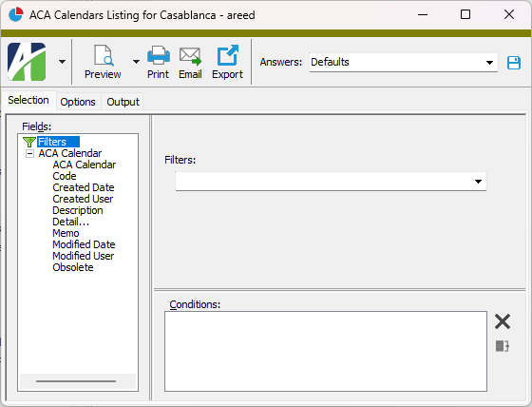Viewport: 532px width, 407px height.
Task: Click the Export icon
Action: tap(227, 55)
